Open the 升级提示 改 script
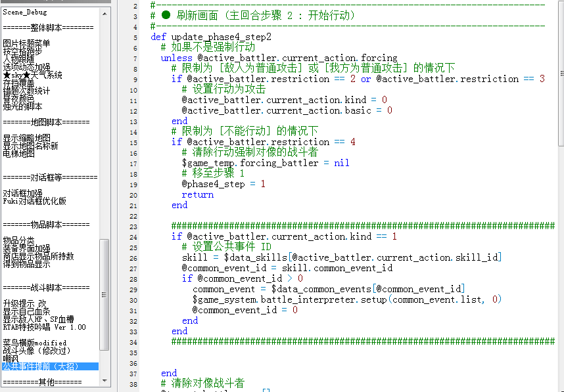 coord(25,303)
